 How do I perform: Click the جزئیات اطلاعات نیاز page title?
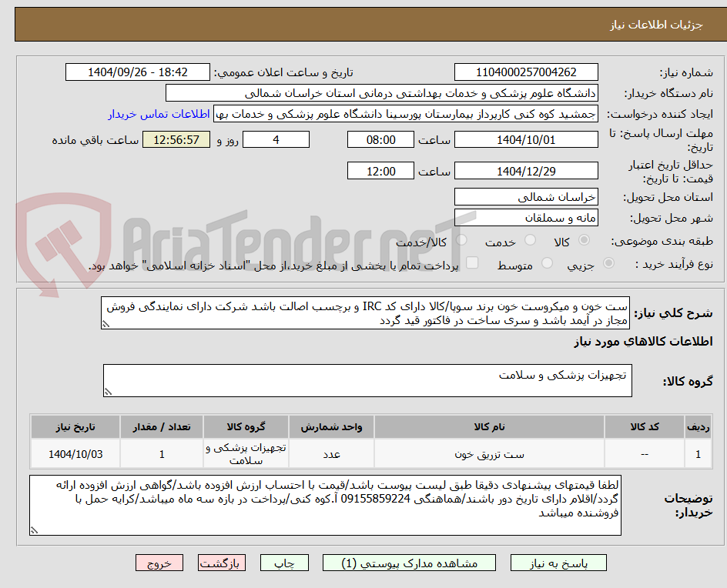pos(656,25)
